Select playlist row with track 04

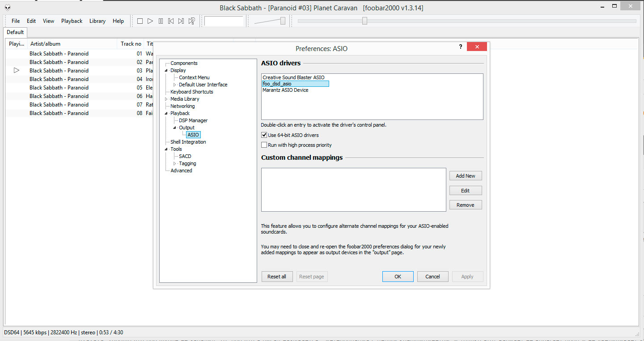point(79,79)
